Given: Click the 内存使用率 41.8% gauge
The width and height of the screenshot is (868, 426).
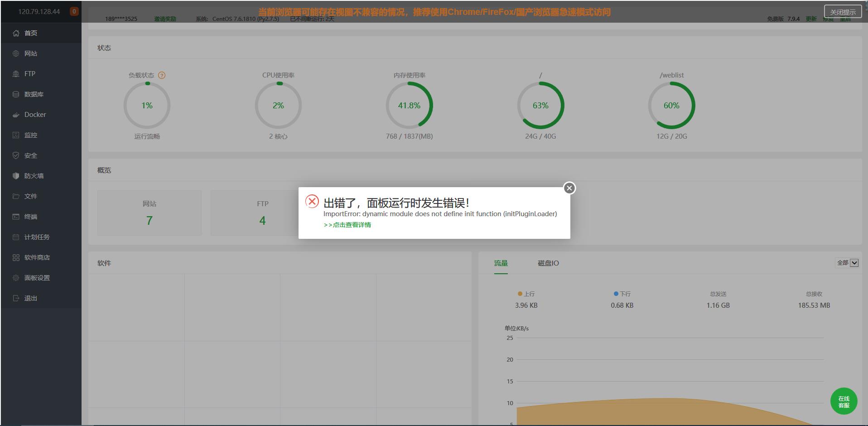Looking at the screenshot, I should click(x=409, y=106).
